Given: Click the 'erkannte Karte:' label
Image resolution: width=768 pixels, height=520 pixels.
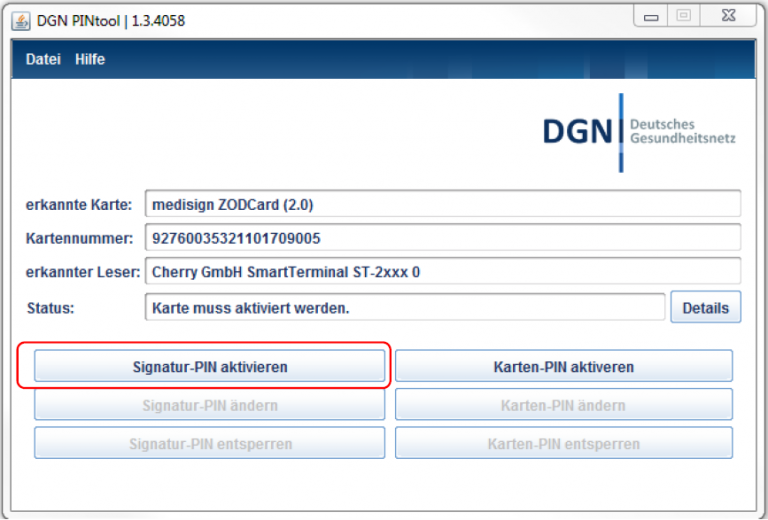Looking at the screenshot, I should point(79,205).
